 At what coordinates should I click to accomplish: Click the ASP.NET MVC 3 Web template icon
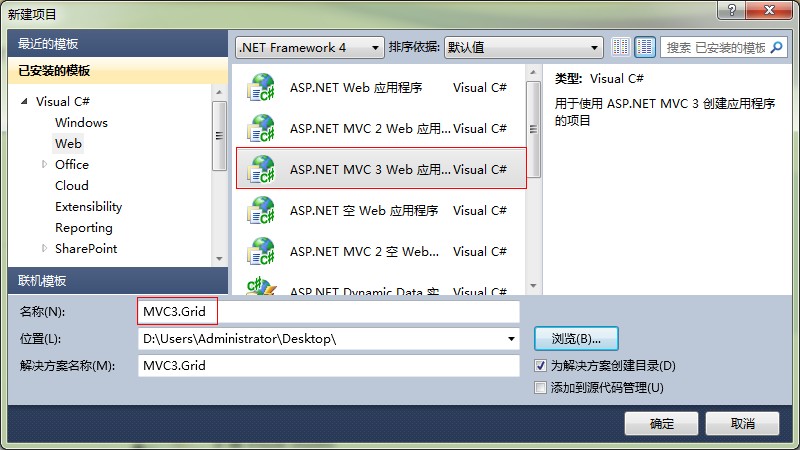(x=261, y=169)
